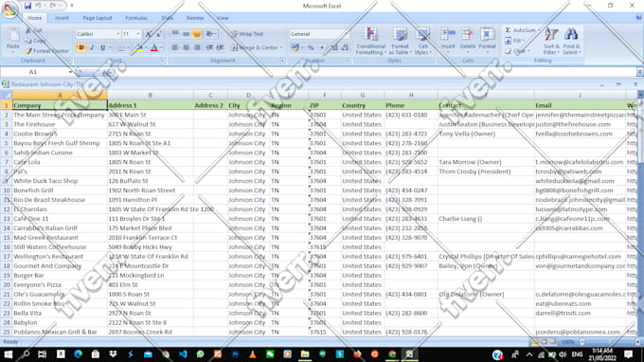Open Number group dialog launcher

coord(348,61)
